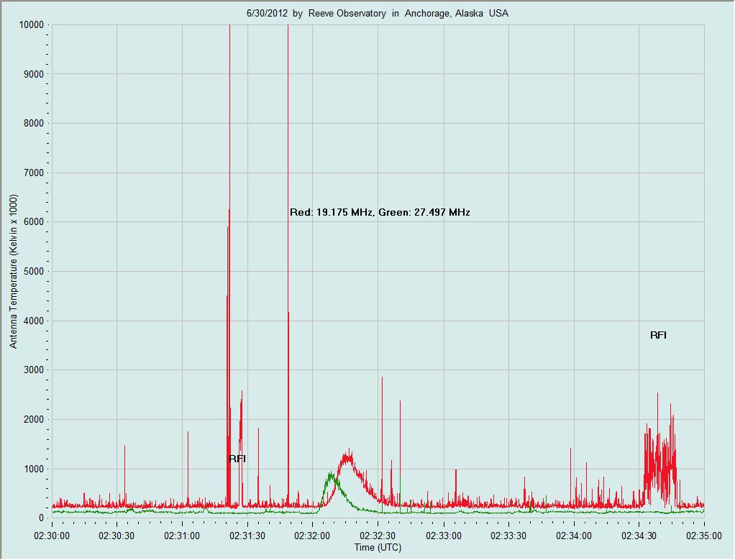Click the 02:34:30 time label
This screenshot has width=735, height=560.
click(639, 536)
